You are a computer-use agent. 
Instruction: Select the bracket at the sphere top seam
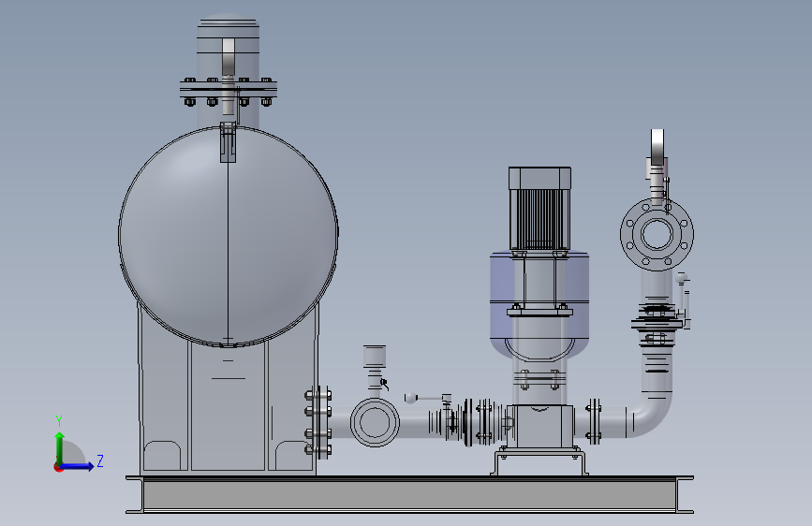pos(228,142)
